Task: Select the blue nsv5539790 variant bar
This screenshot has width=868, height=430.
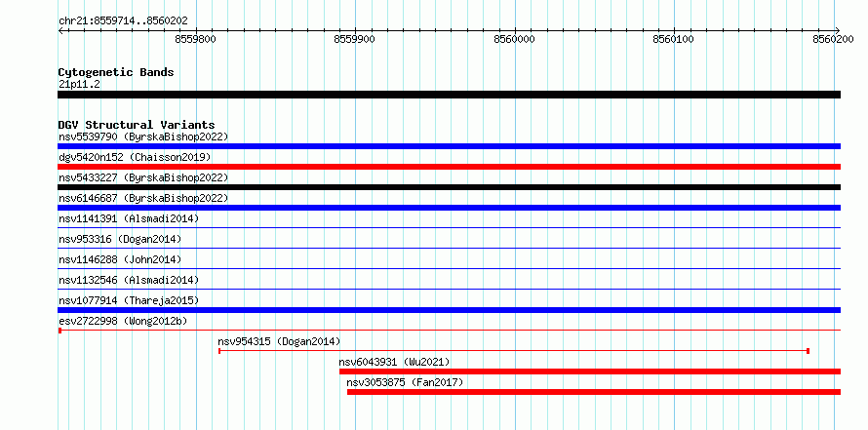Action: click(449, 146)
